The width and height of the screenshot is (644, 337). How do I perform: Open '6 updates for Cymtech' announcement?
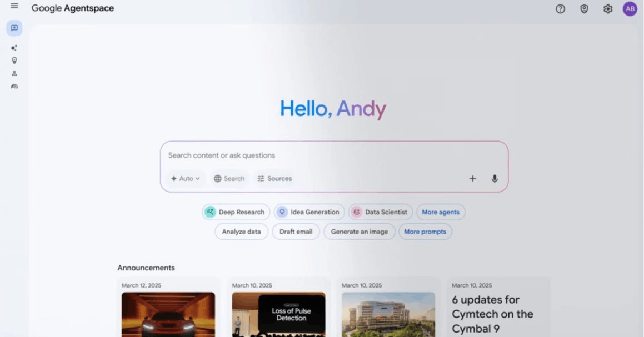pyautogui.click(x=492, y=314)
